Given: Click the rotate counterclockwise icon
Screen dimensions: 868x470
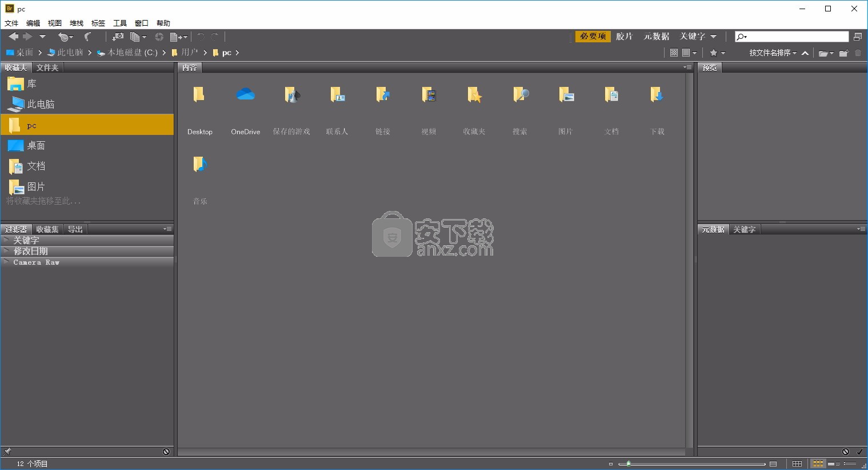Looking at the screenshot, I should point(201,37).
